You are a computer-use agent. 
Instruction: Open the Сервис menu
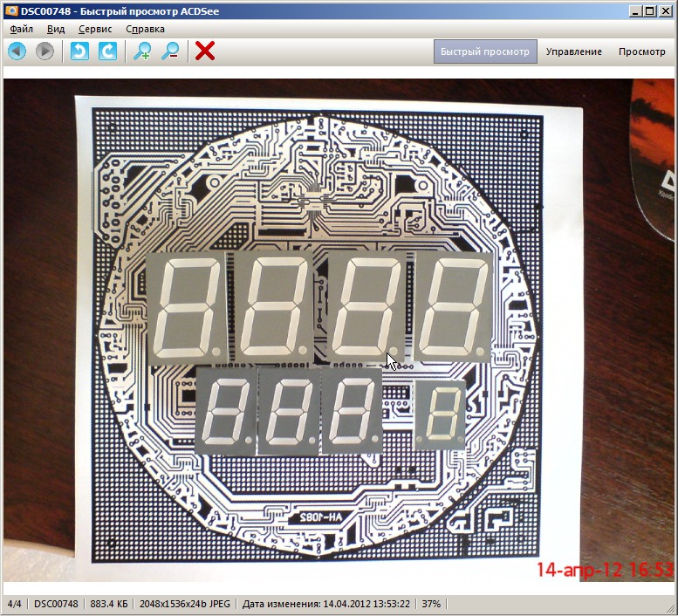coord(95,29)
